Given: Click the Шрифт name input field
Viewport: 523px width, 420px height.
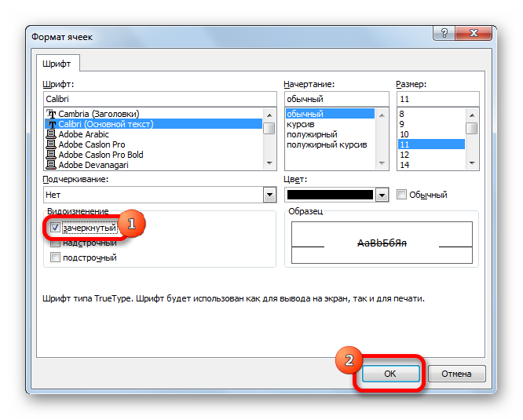Looking at the screenshot, I should (160, 99).
